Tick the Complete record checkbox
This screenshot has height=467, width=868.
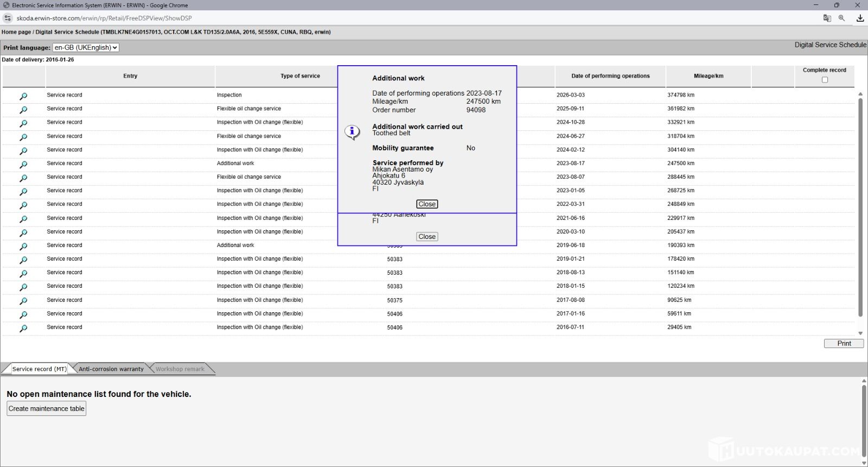pyautogui.click(x=825, y=80)
